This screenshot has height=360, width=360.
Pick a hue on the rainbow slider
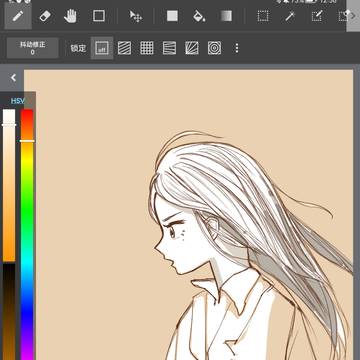pos(27,234)
